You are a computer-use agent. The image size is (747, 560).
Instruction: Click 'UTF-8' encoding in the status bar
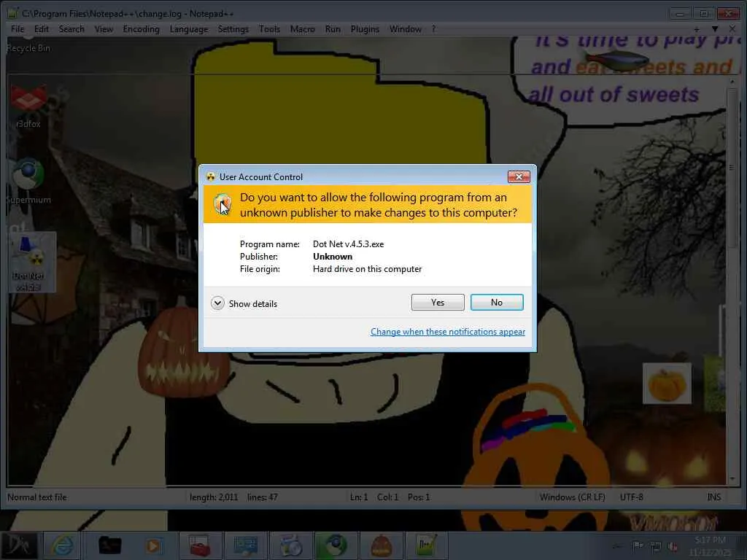click(632, 497)
